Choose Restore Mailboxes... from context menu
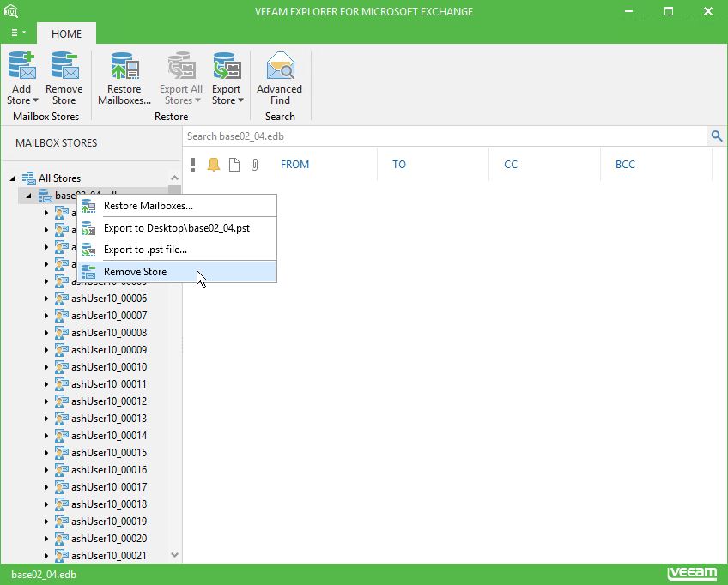Image resolution: width=728 pixels, height=585 pixels. pyautogui.click(x=178, y=206)
